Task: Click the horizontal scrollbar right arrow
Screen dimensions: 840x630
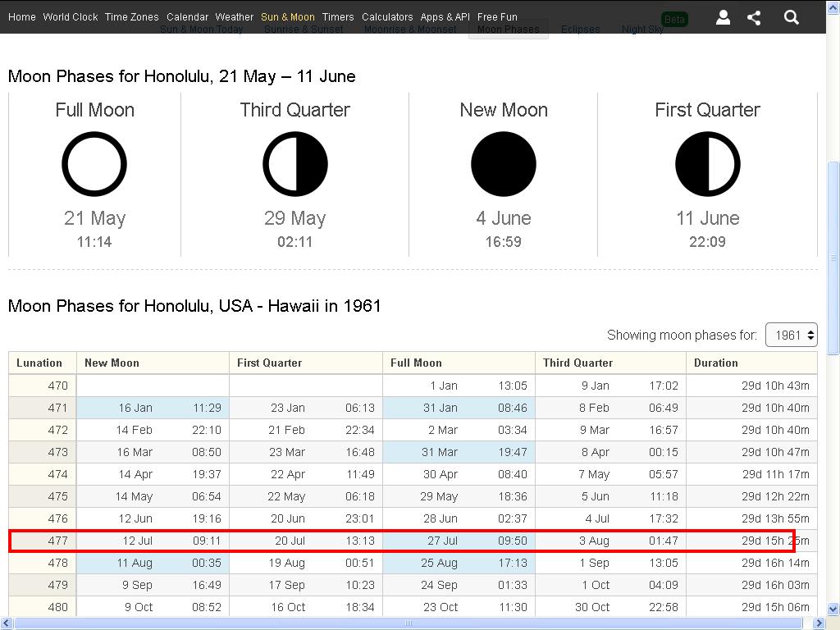Action: coord(819,623)
